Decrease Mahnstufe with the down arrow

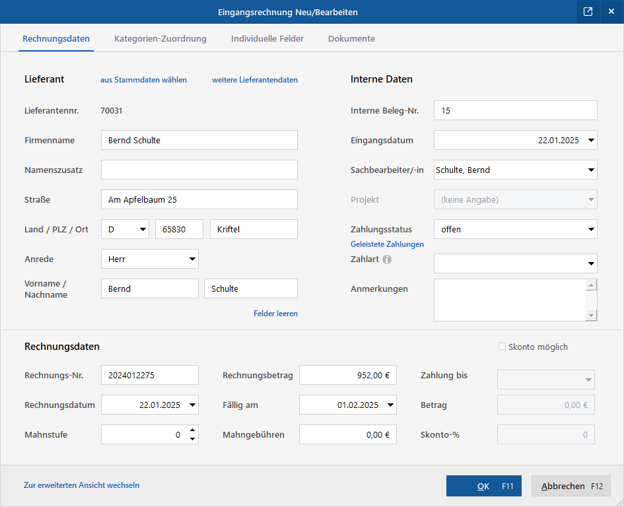(193, 439)
